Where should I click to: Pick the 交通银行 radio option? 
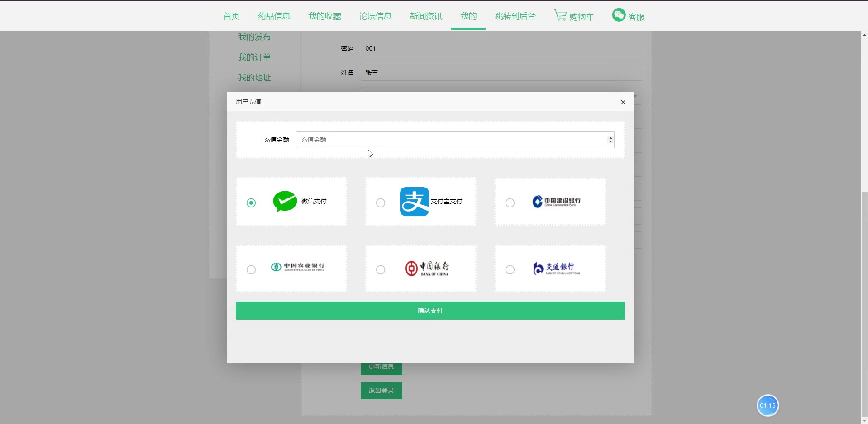(x=510, y=270)
